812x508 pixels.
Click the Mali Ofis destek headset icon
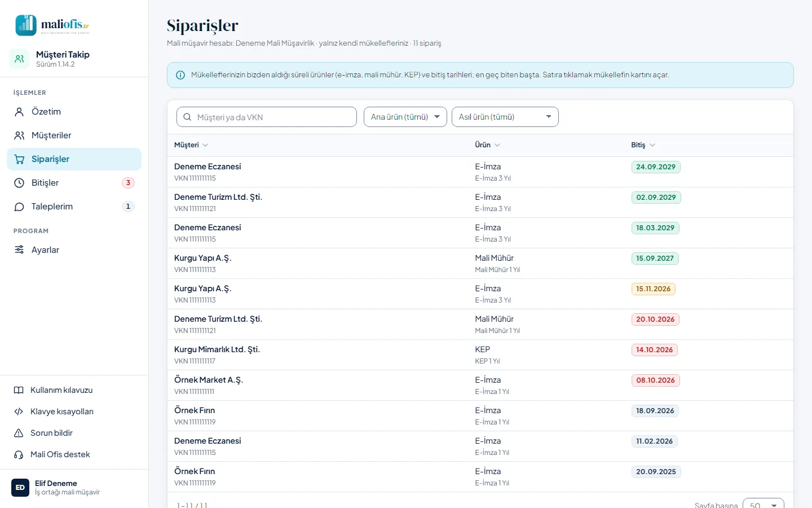point(19,454)
